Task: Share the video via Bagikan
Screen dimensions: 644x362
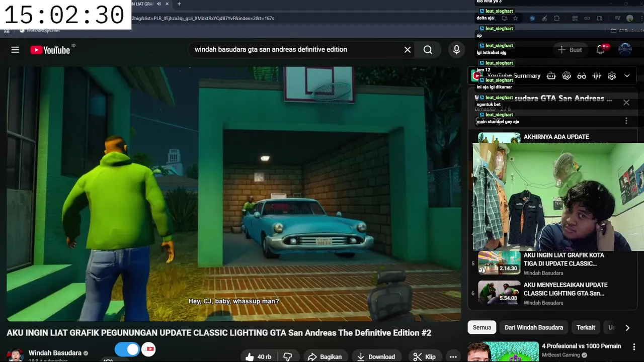Action: [325, 356]
